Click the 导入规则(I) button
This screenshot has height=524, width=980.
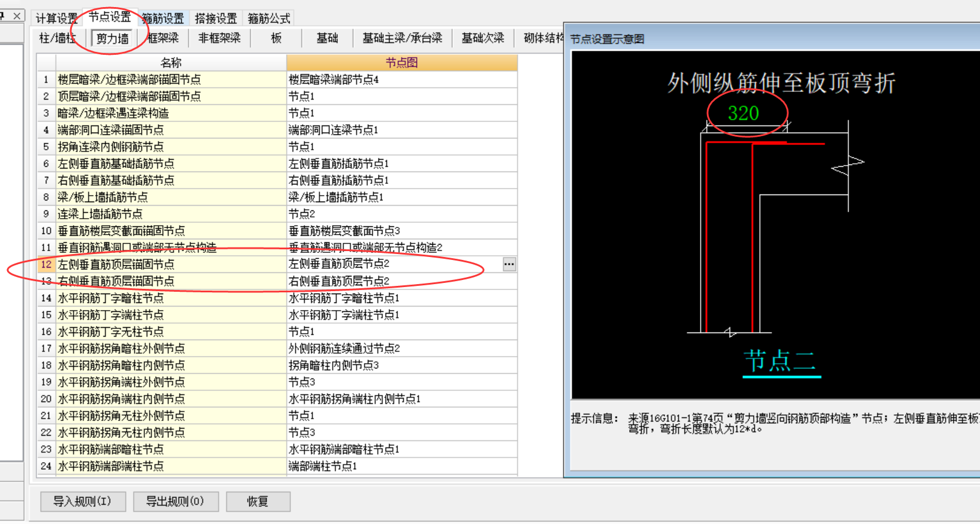pyautogui.click(x=83, y=502)
